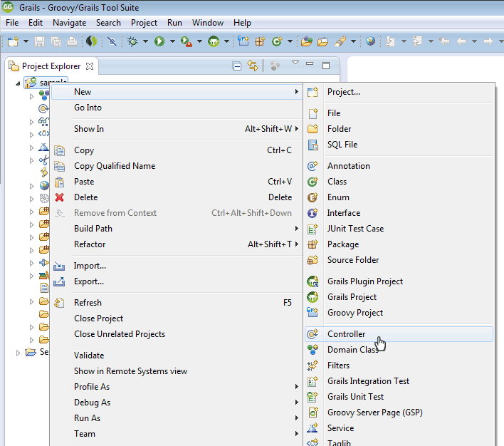Click the Print toolbar icon

(72, 41)
